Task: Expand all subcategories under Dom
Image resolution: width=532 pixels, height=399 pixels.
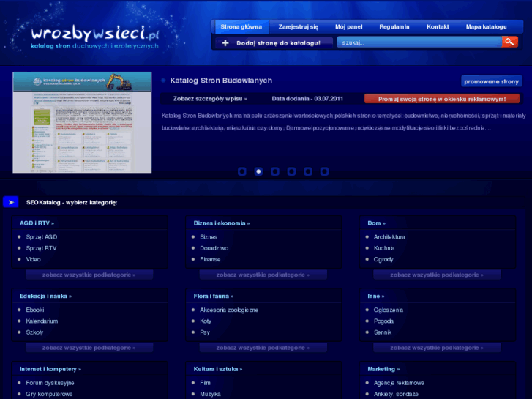Action: coord(437,275)
